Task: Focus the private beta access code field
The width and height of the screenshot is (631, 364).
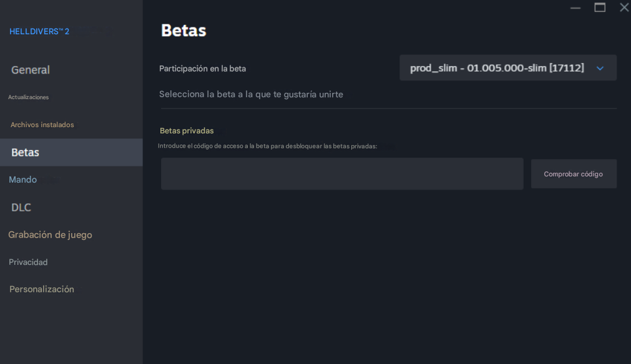Action: click(341, 174)
